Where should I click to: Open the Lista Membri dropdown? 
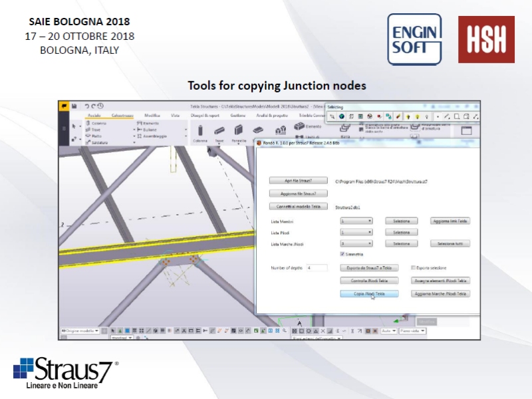356,221
